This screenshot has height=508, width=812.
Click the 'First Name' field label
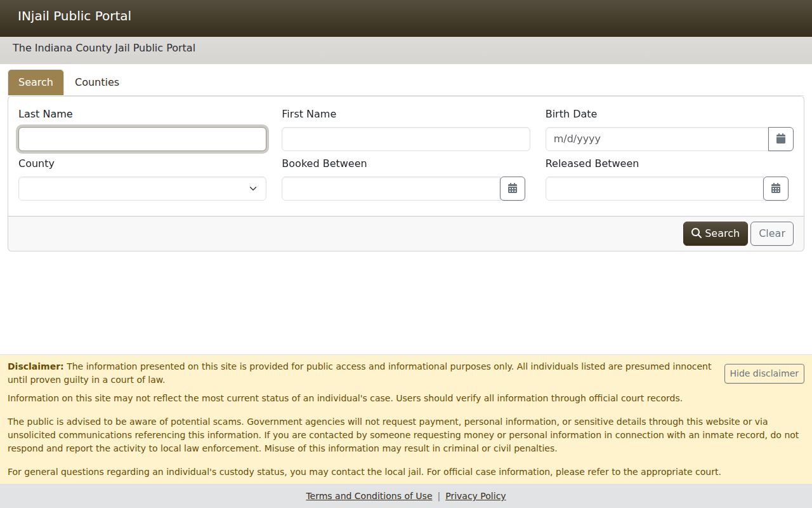pyautogui.click(x=309, y=114)
